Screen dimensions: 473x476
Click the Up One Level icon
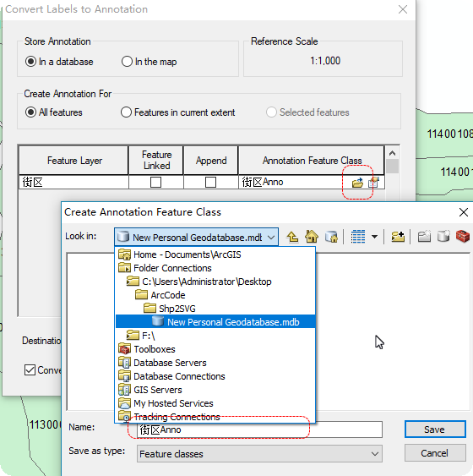292,237
